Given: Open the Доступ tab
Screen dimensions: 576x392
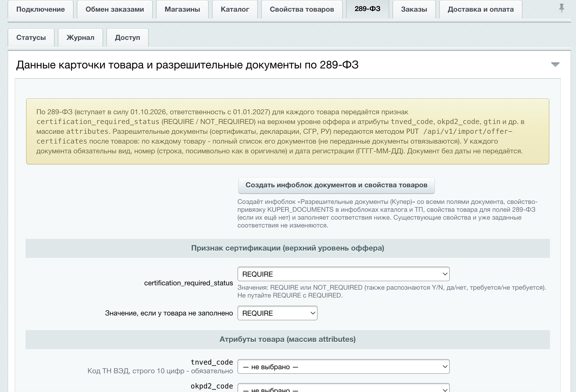Looking at the screenshot, I should tap(128, 37).
